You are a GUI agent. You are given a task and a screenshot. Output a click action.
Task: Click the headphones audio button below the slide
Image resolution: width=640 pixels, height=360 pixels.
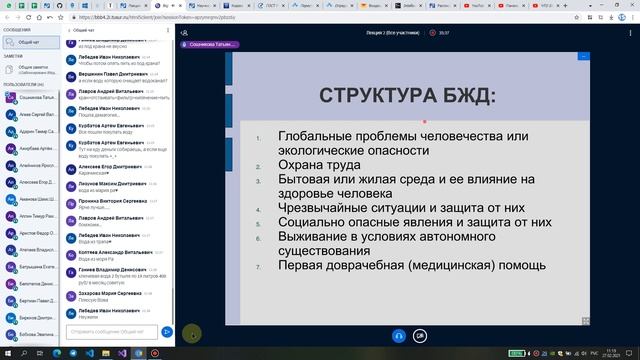399,336
